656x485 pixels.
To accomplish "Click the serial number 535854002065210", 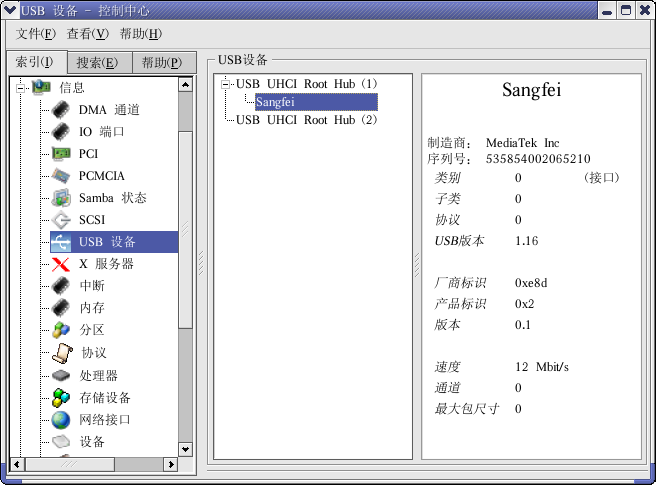I will click(538, 159).
